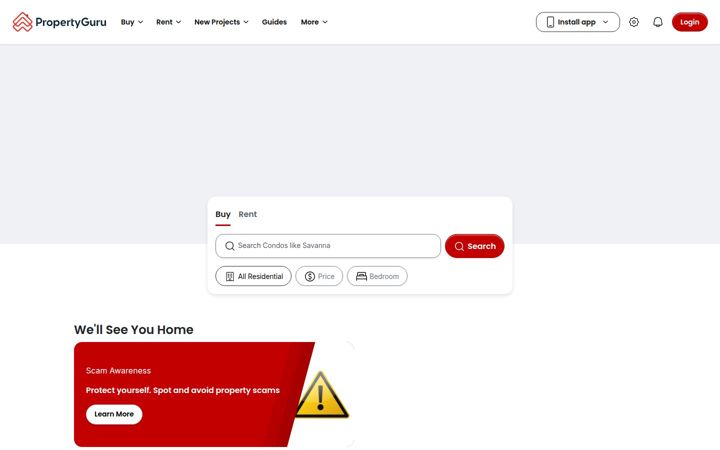Focus the Search Condos input field

[328, 246]
